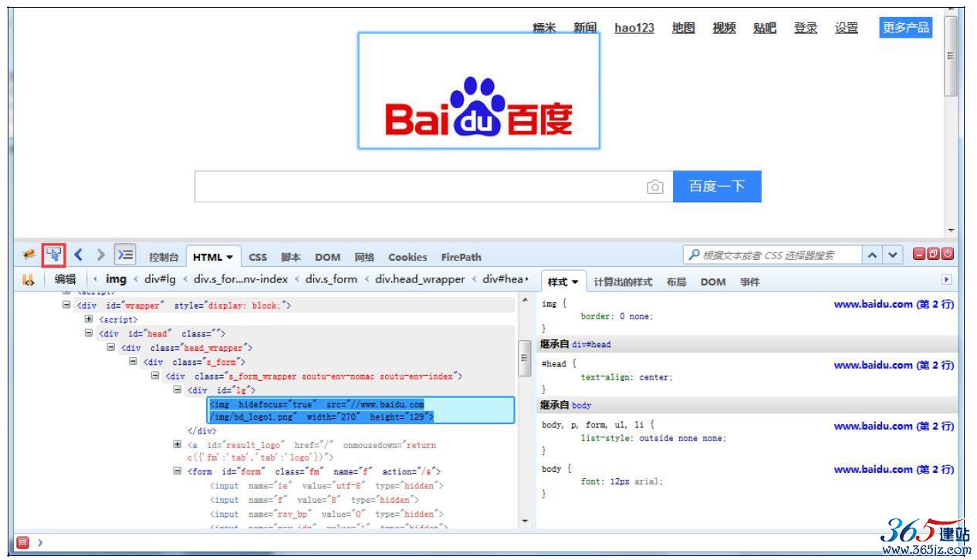Viewport: 977px width, 560px height.
Task: Collapse the form id="form" node
Action: pyautogui.click(x=177, y=471)
